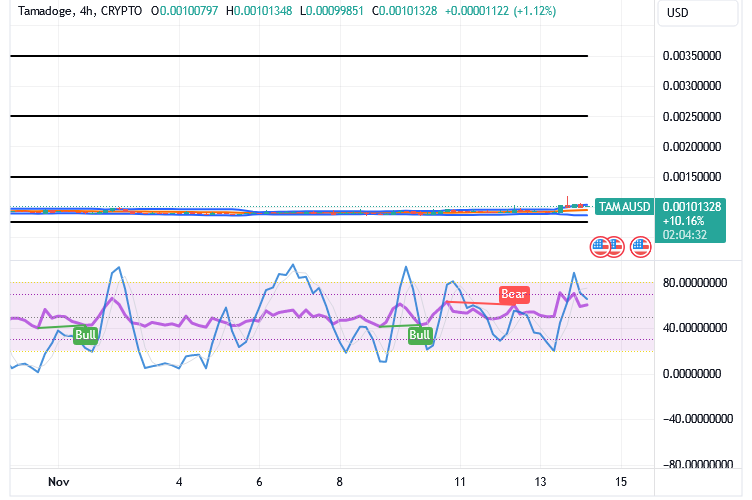Click the TAMAUSD symbol price tag
Image resolution: width=752 pixels, height=500 pixels.
click(x=624, y=207)
